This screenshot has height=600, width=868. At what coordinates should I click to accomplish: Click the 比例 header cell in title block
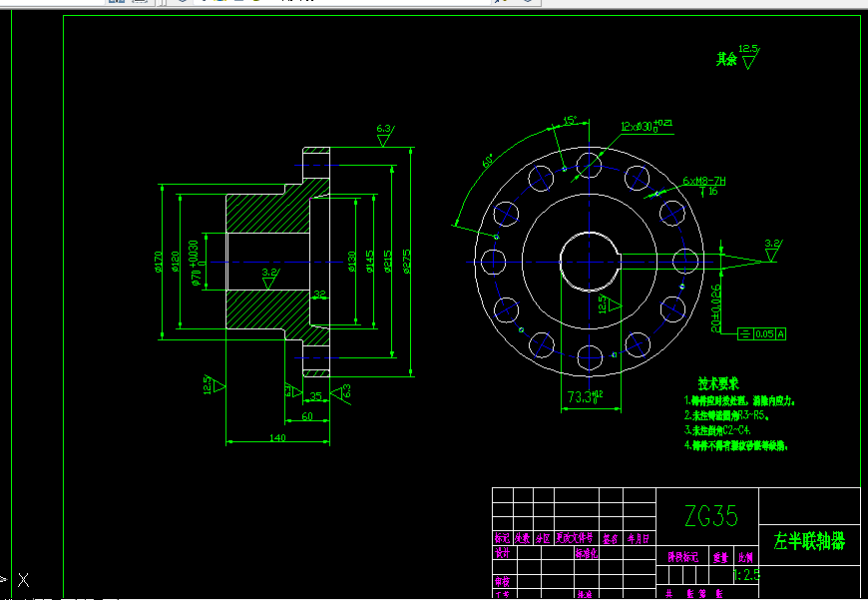click(745, 558)
